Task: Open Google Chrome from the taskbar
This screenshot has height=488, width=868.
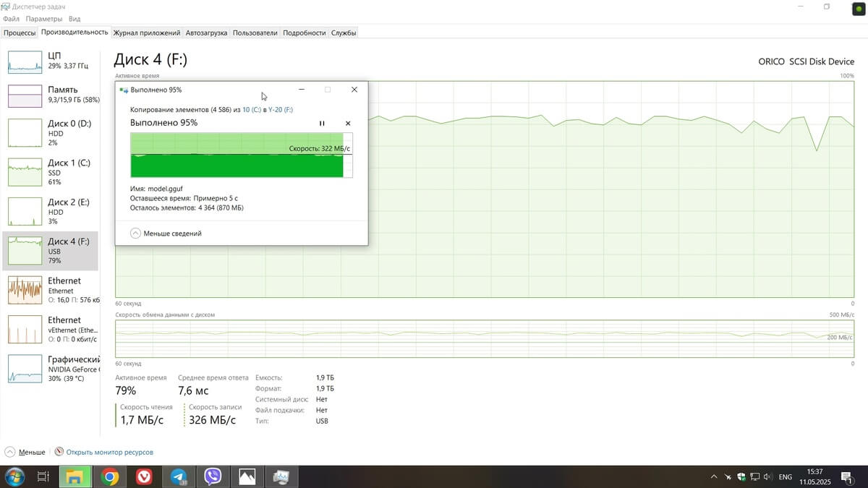Action: [x=110, y=476]
